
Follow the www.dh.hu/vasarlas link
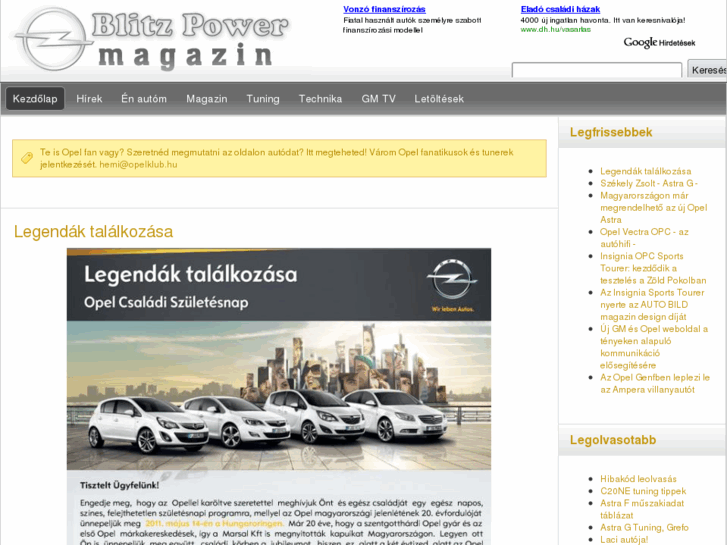tap(555, 29)
